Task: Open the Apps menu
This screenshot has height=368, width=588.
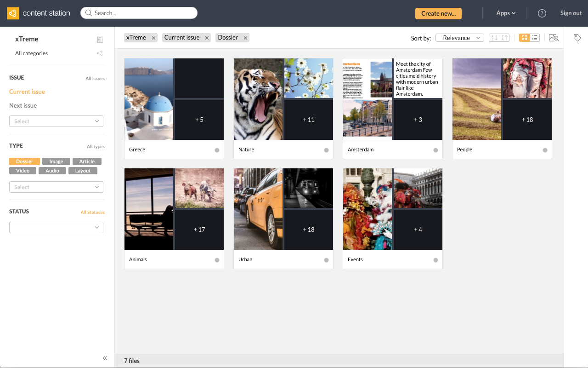Action: click(505, 13)
